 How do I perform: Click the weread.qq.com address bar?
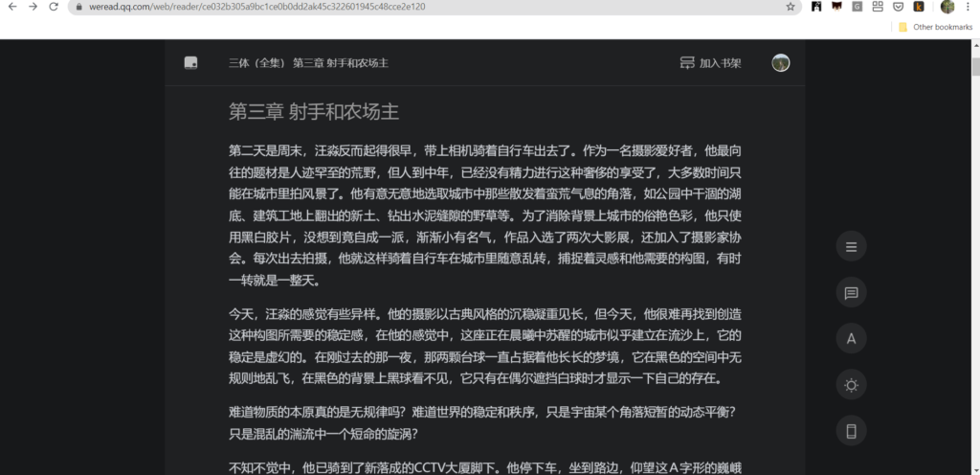[x=434, y=7]
